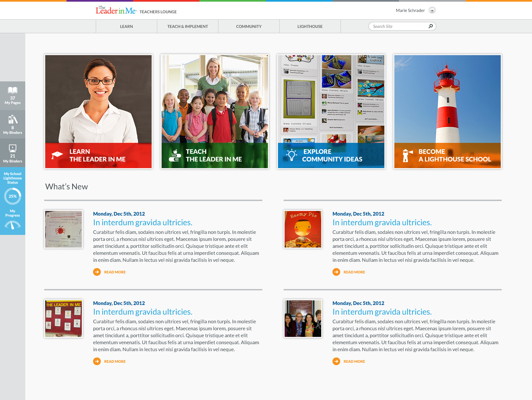Click the graduation cap icon on Learn tile
This screenshot has width=532, height=400.
[57, 155]
